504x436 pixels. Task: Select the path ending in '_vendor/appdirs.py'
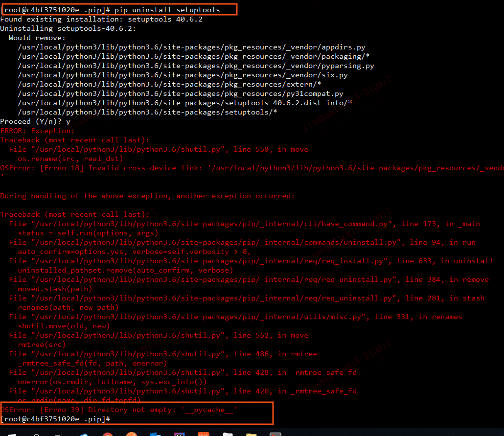click(192, 47)
